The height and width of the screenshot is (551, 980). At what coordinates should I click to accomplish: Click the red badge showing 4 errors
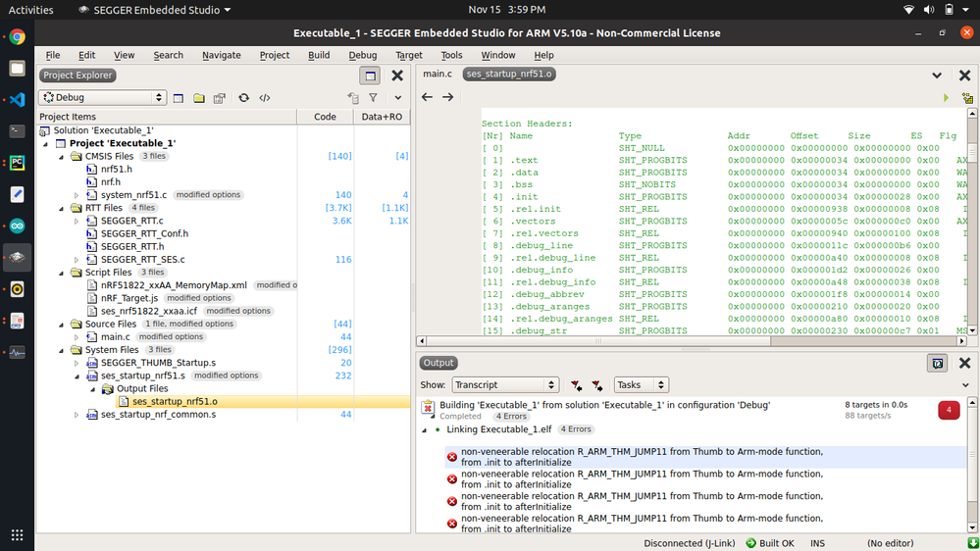949,410
